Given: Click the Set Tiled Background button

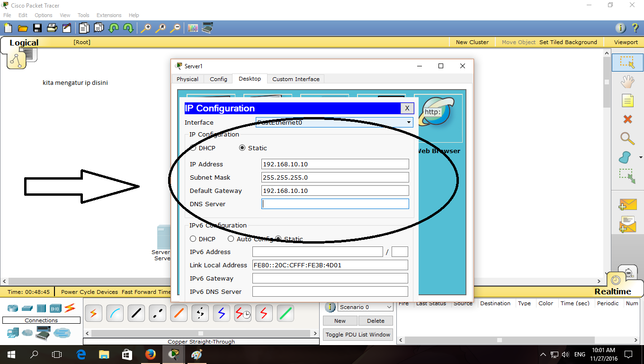Looking at the screenshot, I should point(568,42).
